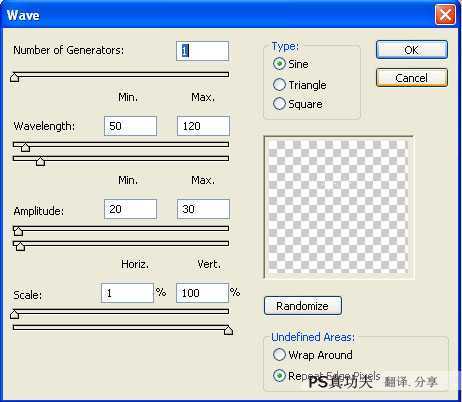Image resolution: width=462 pixels, height=402 pixels.
Task: Click the 'Scale:' label
Action: pos(28,295)
